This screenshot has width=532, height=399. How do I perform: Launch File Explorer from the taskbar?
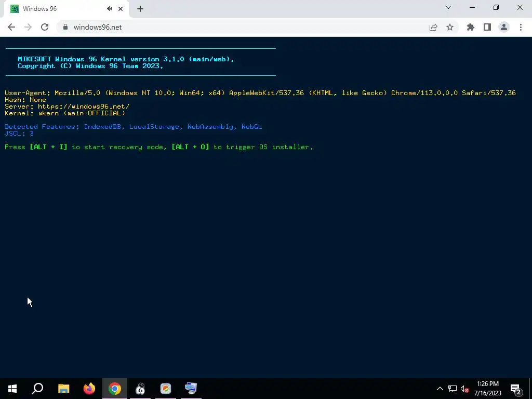click(63, 389)
